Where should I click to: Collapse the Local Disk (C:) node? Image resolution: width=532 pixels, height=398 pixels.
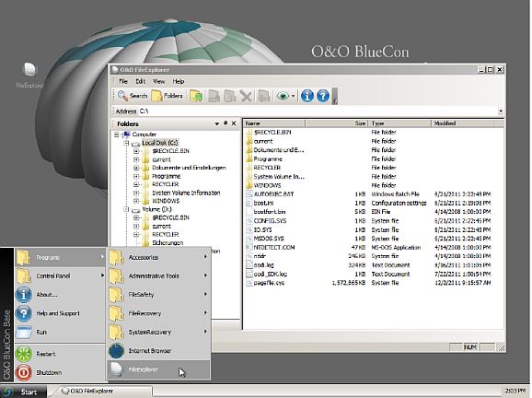pyautogui.click(x=126, y=143)
